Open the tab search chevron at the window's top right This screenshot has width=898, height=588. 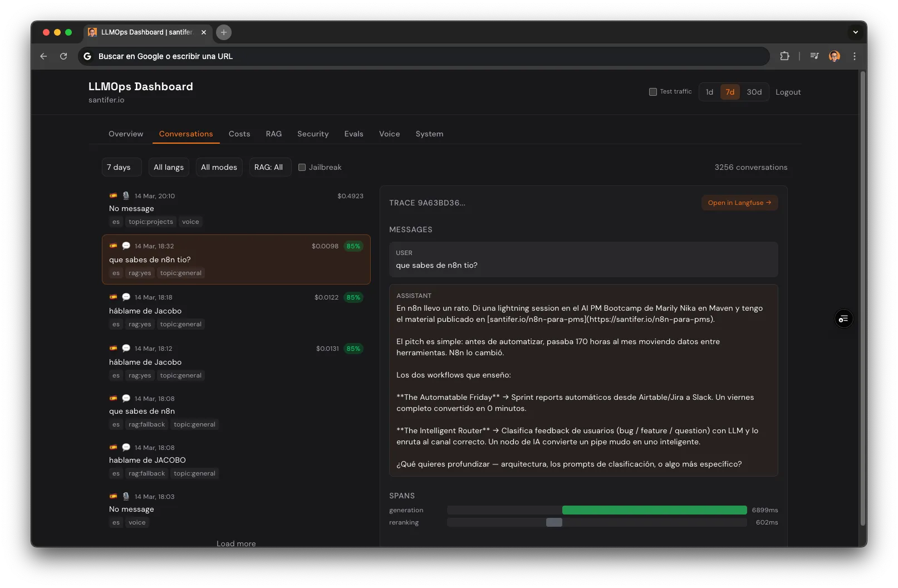(x=856, y=32)
